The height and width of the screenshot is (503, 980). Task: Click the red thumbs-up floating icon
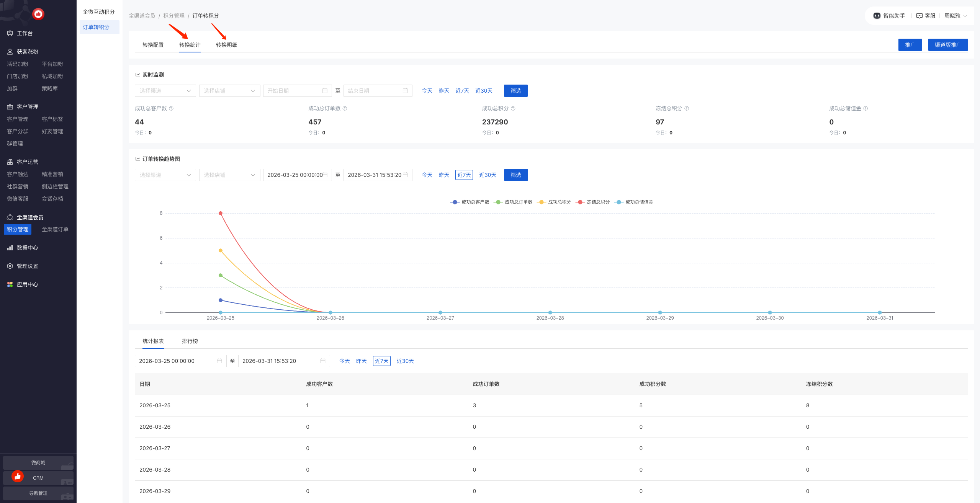coord(18,476)
